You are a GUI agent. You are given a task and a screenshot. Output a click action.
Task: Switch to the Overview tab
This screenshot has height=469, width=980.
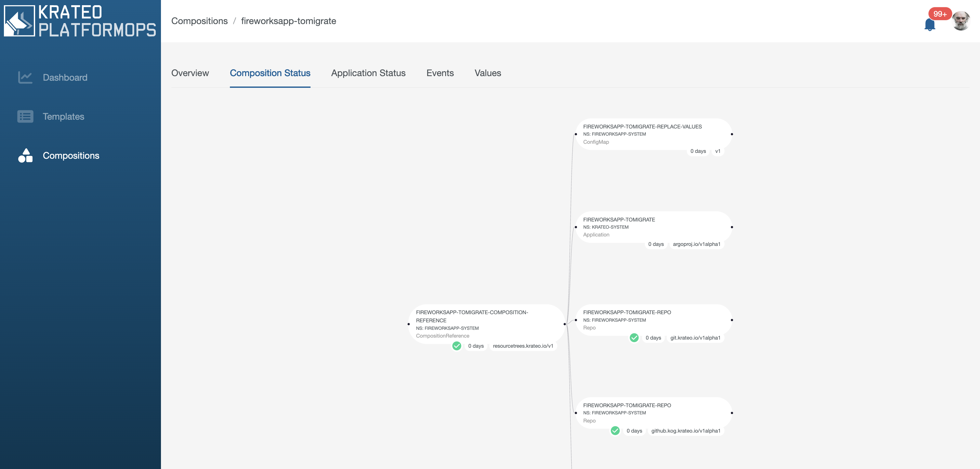190,73
